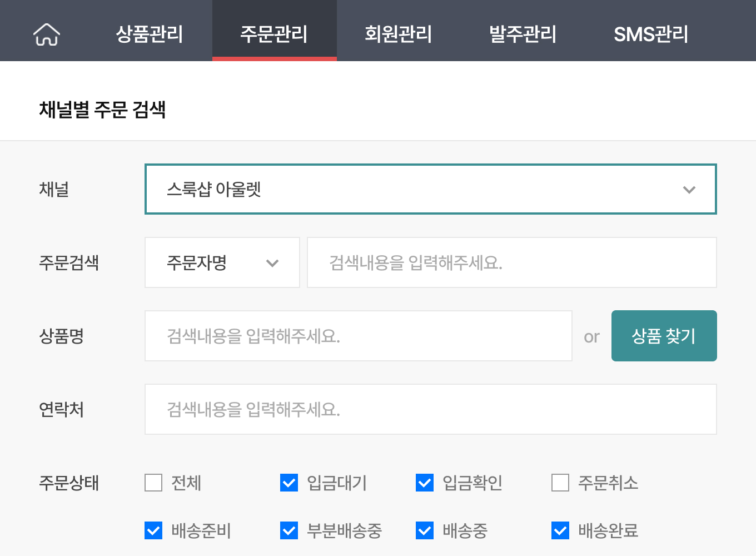This screenshot has height=556, width=756.
Task: Uncheck the 입금대기 checkbox
Action: tap(289, 483)
